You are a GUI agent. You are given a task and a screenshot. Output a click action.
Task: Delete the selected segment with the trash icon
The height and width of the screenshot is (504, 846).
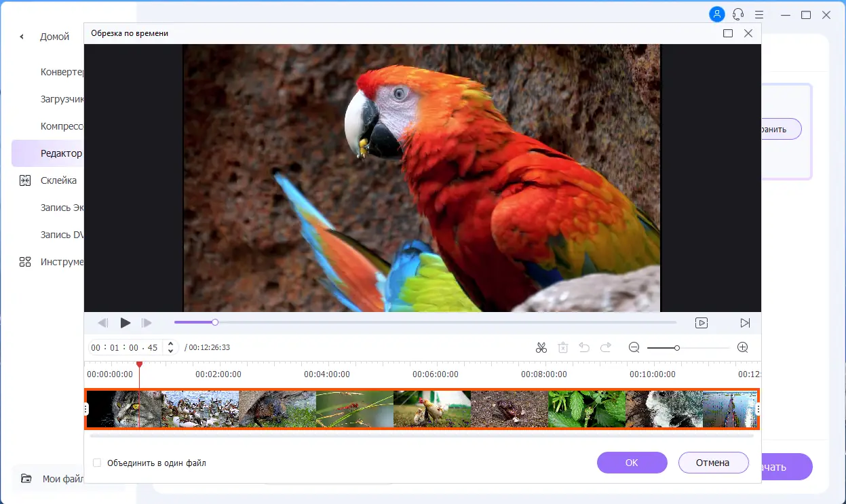click(562, 347)
